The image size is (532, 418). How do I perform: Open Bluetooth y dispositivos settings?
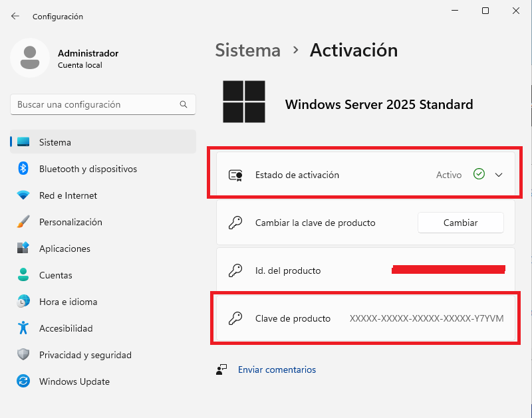click(103, 169)
